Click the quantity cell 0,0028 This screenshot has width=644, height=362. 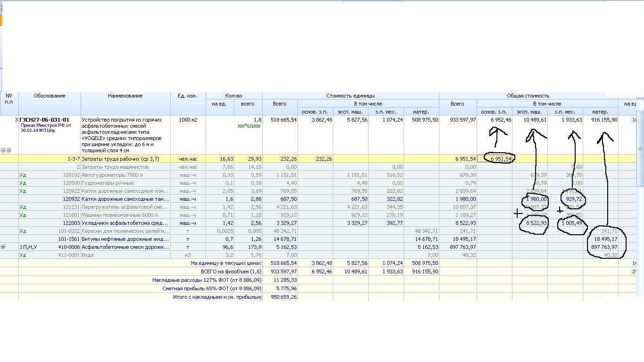(220, 231)
